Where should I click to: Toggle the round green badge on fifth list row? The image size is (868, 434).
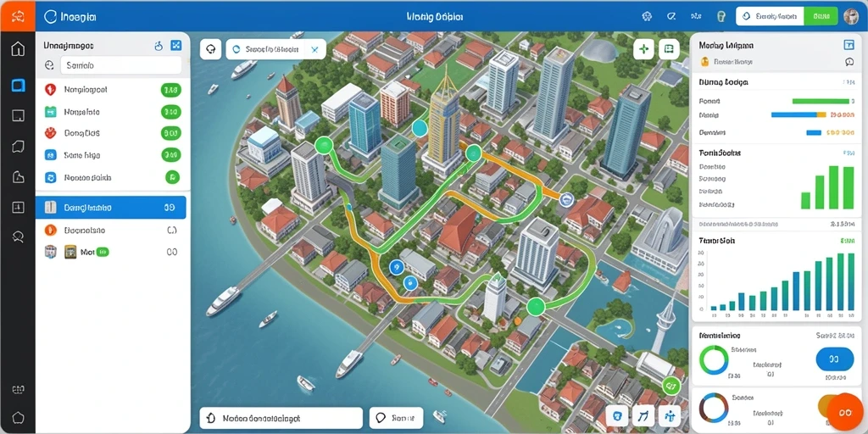[173, 177]
